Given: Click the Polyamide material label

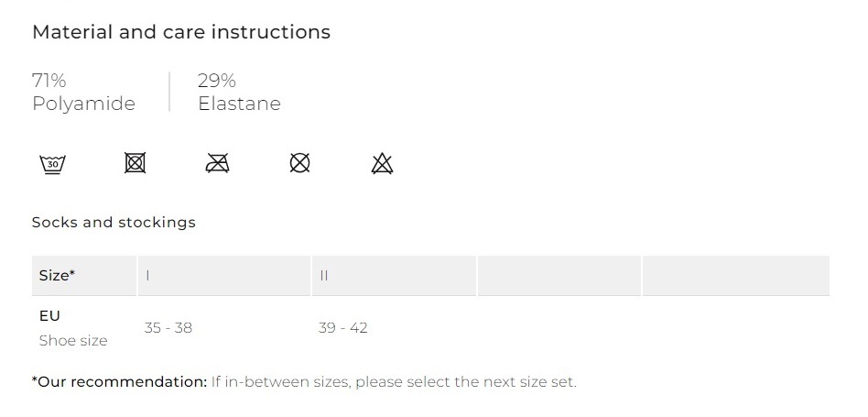Looking at the screenshot, I should [x=83, y=104].
